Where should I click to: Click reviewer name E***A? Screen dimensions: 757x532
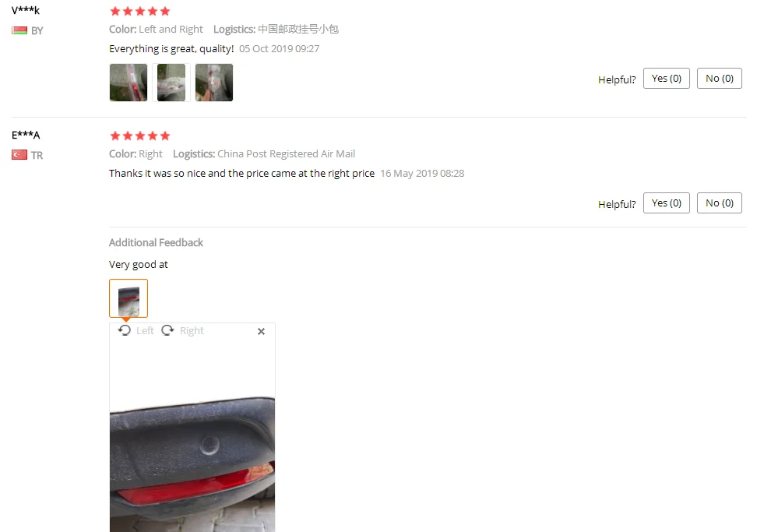coord(26,136)
